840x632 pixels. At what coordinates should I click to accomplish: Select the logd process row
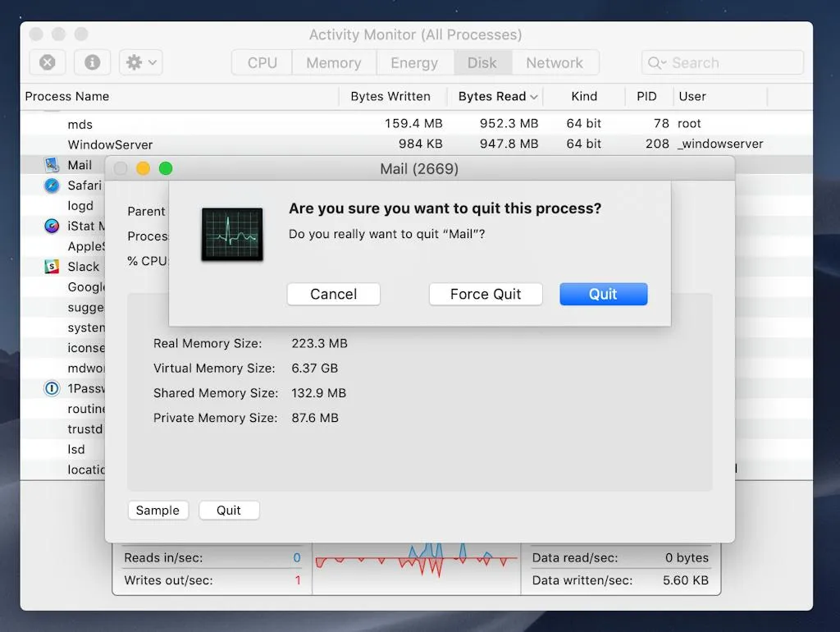62,206
